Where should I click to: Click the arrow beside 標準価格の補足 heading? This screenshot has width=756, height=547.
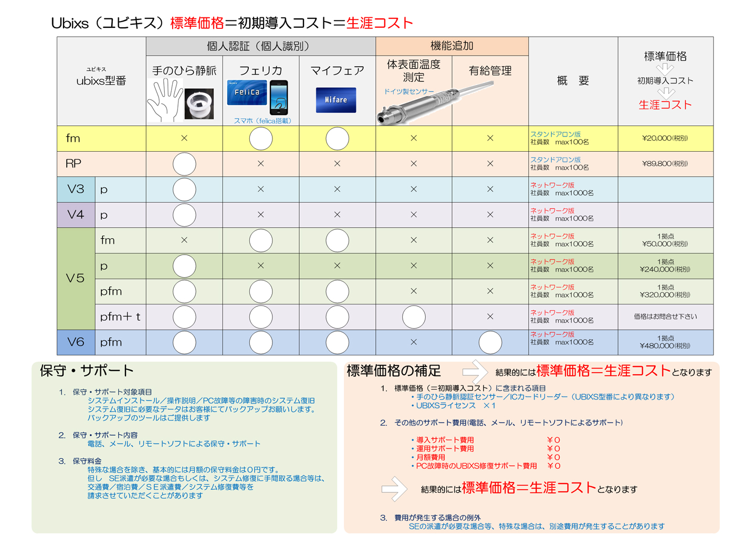[475, 372]
